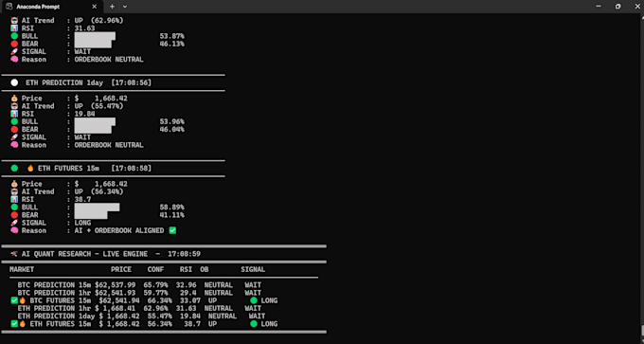The image size is (644, 344).
Task: Click the 58.89% bull percentage
Action: pos(171,208)
